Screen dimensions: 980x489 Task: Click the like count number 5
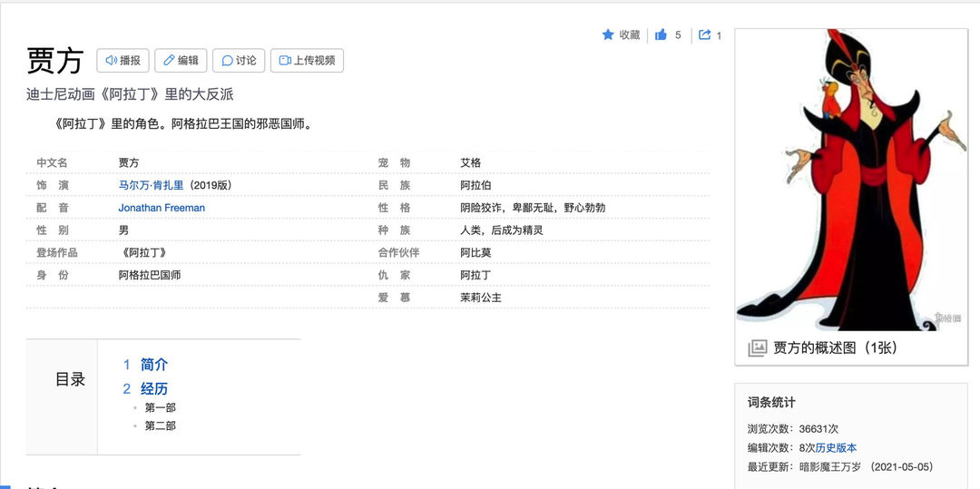[678, 35]
